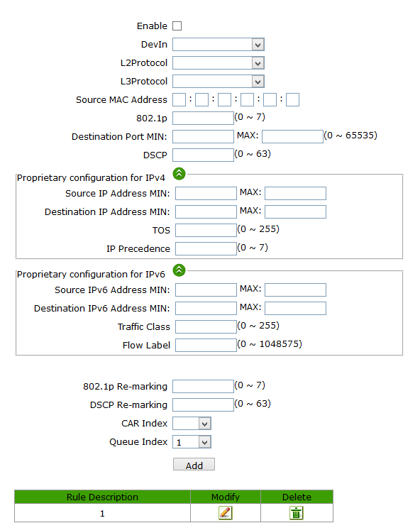Open the DevIn dropdown
420x523 pixels.
click(x=219, y=45)
